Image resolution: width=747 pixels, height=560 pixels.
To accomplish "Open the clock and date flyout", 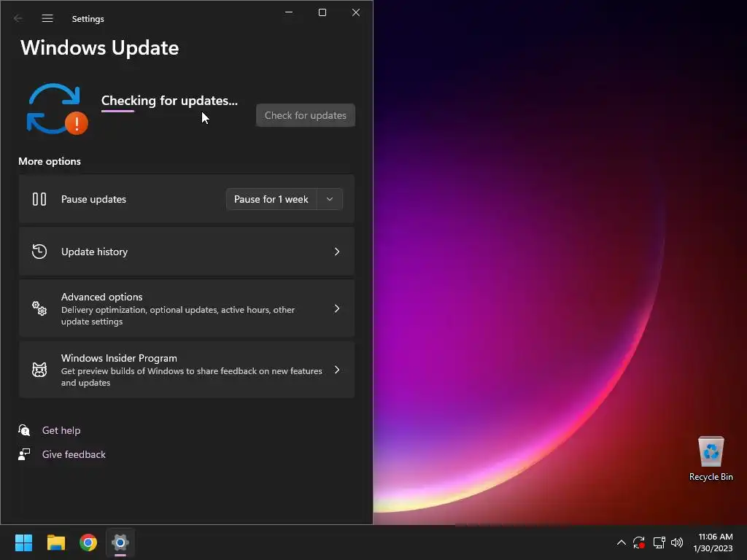I will tap(713, 542).
